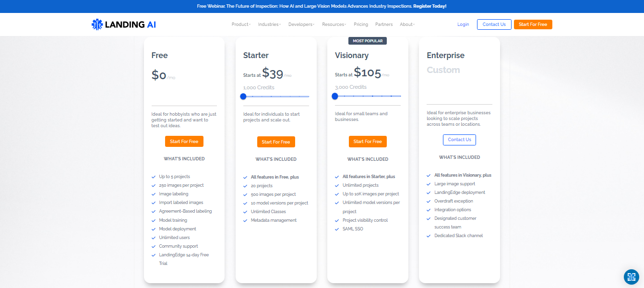
Task: Click Contact Us in the header
Action: 494,24
